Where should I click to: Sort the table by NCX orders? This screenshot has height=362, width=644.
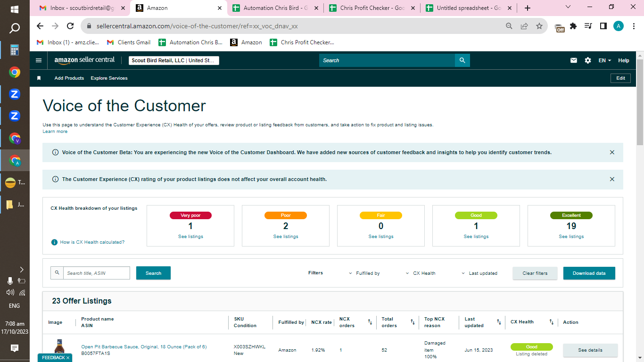coord(370,322)
